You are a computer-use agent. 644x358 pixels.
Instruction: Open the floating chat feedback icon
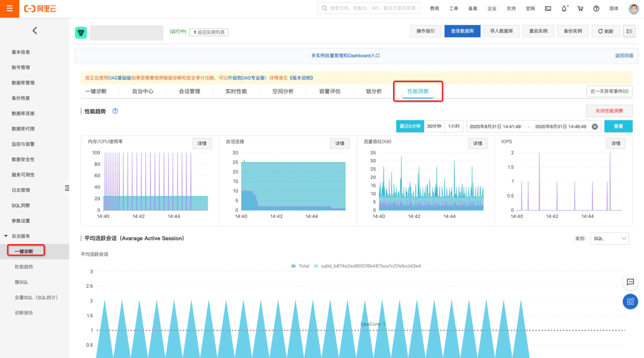pos(630,282)
